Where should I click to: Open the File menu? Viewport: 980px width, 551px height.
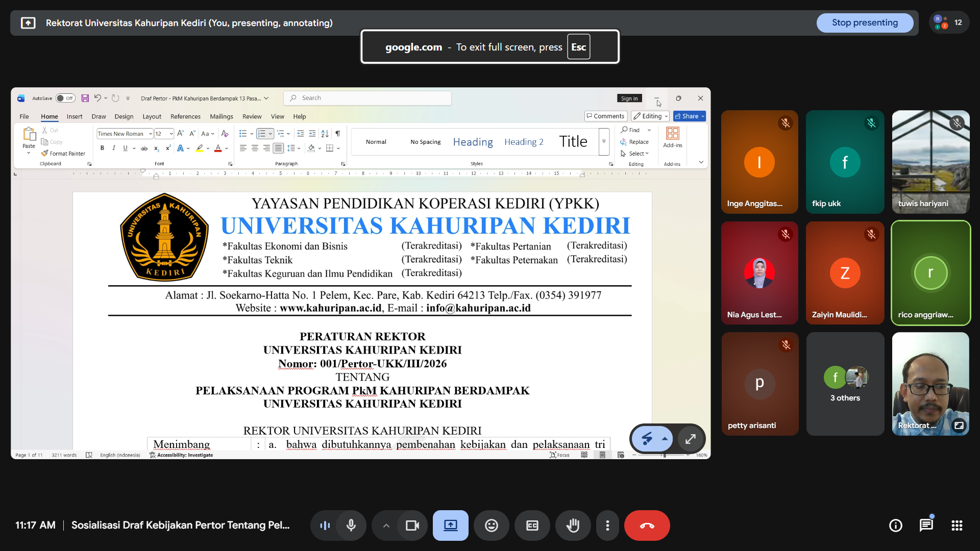click(x=24, y=117)
